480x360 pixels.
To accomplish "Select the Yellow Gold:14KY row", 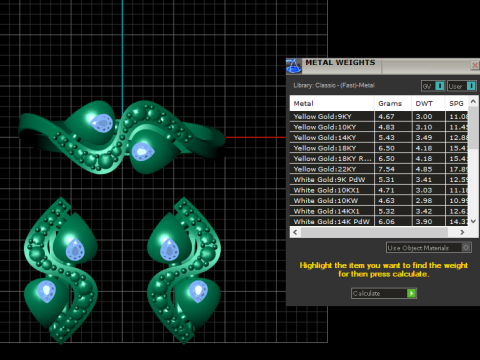I will click(379, 137).
